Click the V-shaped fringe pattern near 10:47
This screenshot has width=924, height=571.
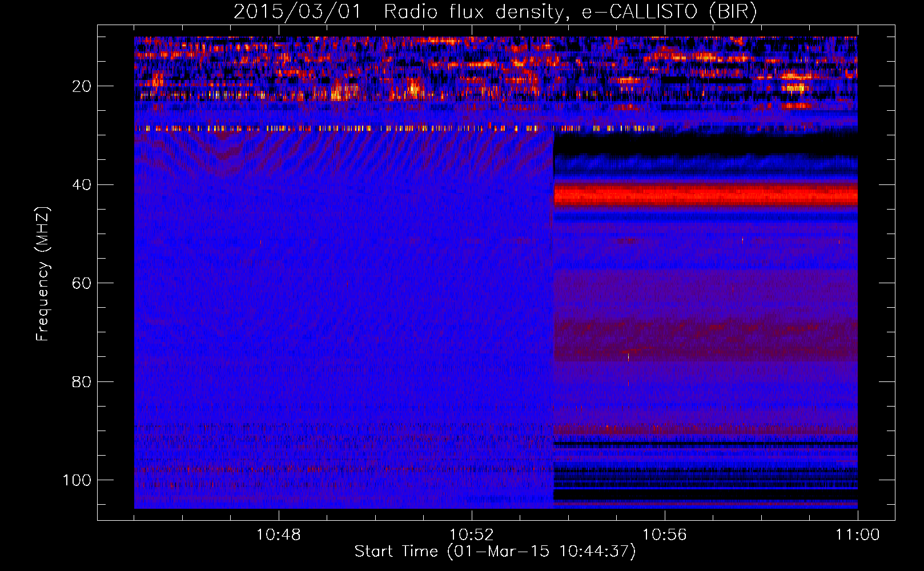(223, 153)
